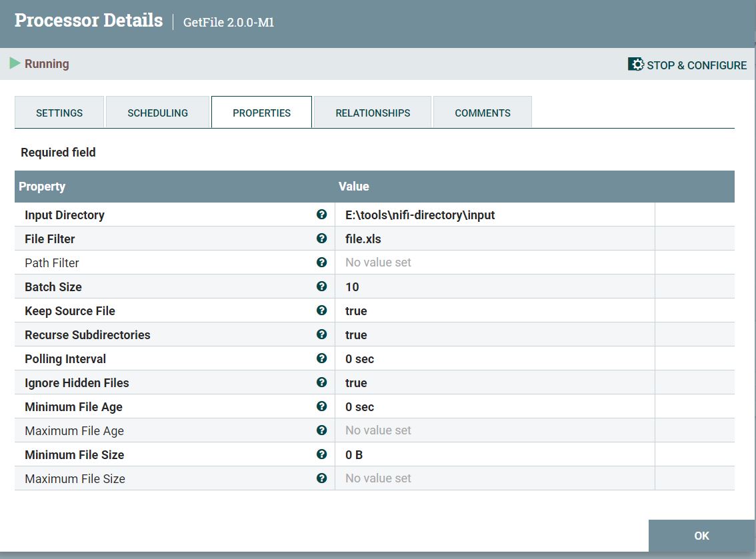Open Batch Size property help

[x=322, y=286]
